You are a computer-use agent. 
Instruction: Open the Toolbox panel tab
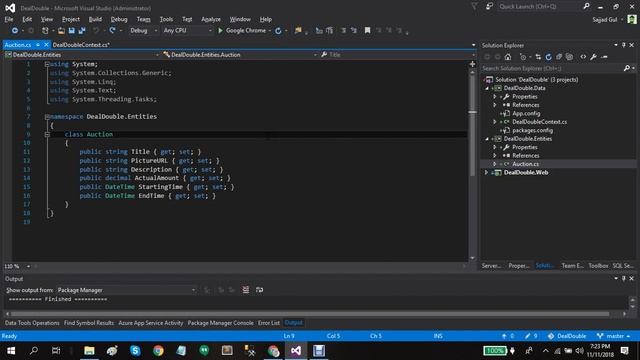tap(598, 266)
